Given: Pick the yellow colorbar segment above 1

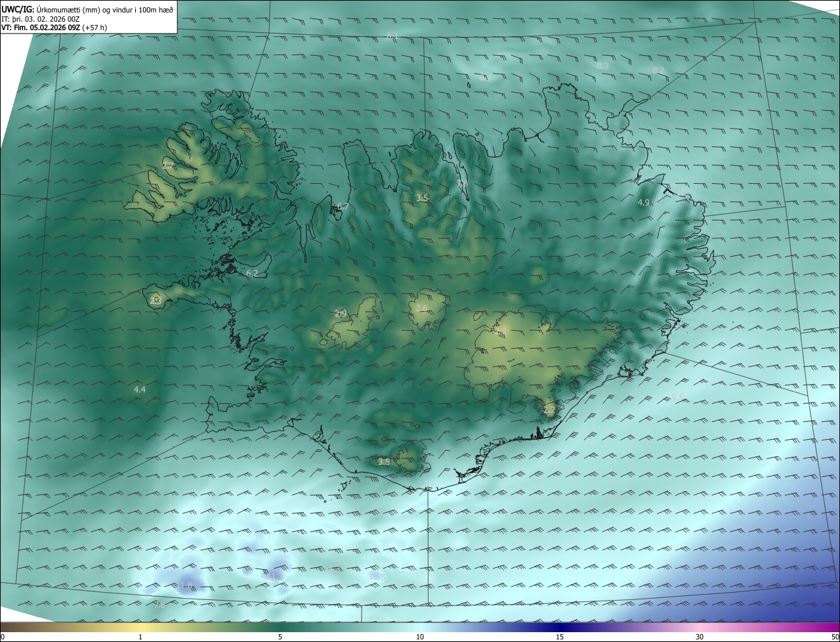Looking at the screenshot, I should (140, 628).
